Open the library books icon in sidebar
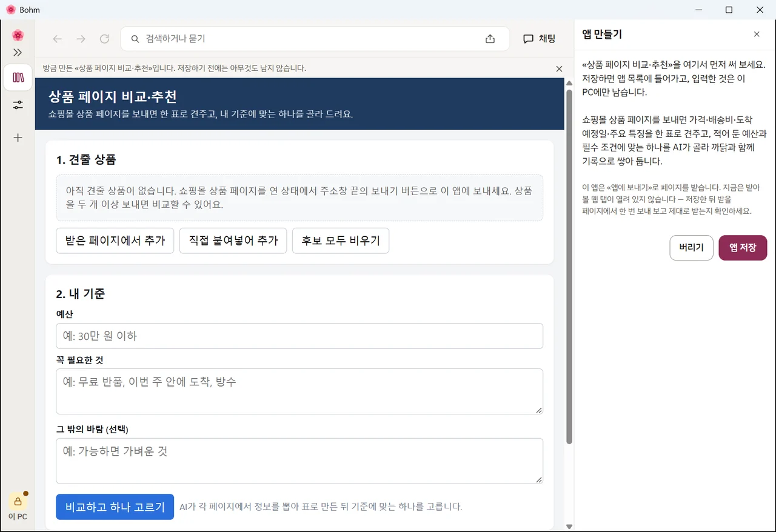The image size is (776, 532). click(x=18, y=78)
